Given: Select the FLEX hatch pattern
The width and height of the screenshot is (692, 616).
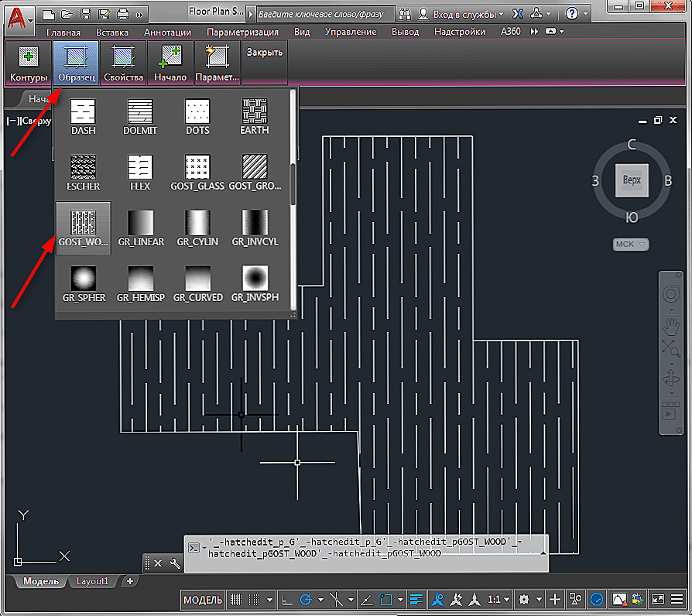Looking at the screenshot, I should (x=140, y=173).
